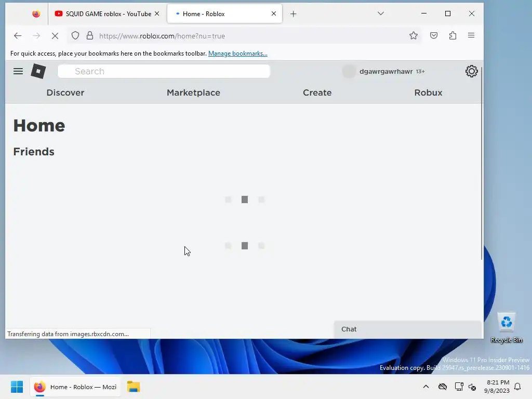
Task: Click the OneDrive cloud tray icon
Action: [443, 387]
